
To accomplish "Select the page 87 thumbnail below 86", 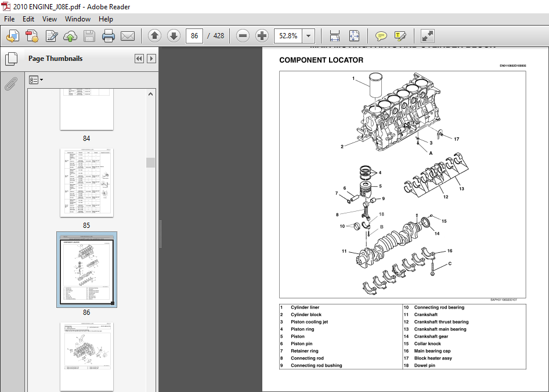I will coord(87,356).
